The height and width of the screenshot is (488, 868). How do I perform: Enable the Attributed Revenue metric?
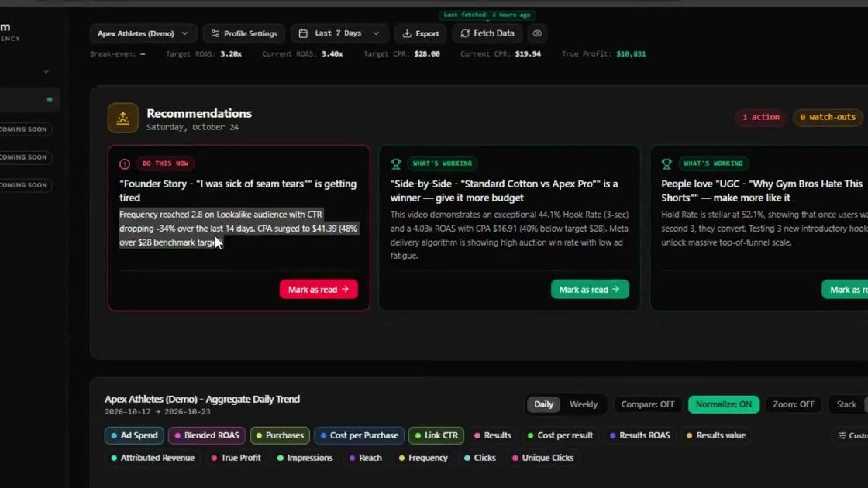click(152, 458)
